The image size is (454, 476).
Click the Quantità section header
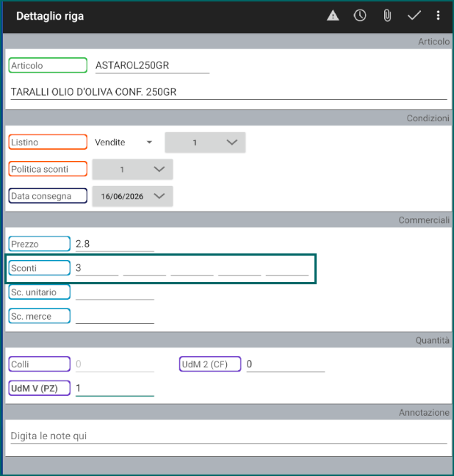point(433,340)
